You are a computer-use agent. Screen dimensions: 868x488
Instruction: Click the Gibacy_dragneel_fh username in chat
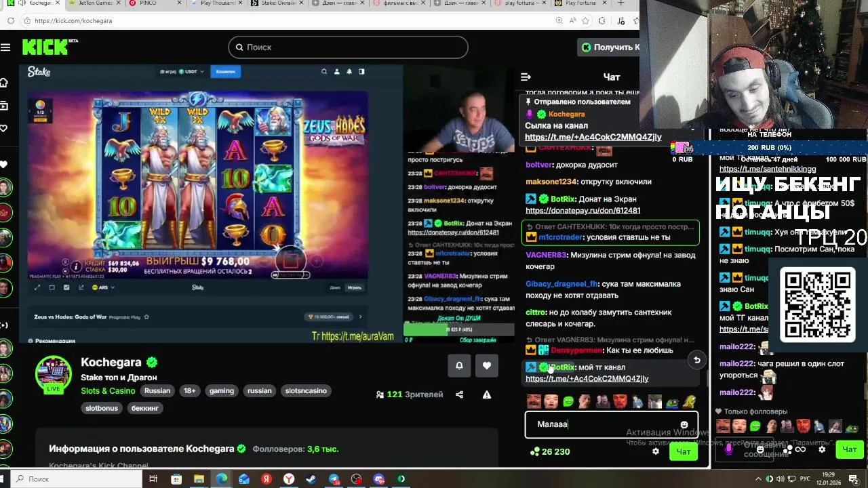(x=561, y=284)
